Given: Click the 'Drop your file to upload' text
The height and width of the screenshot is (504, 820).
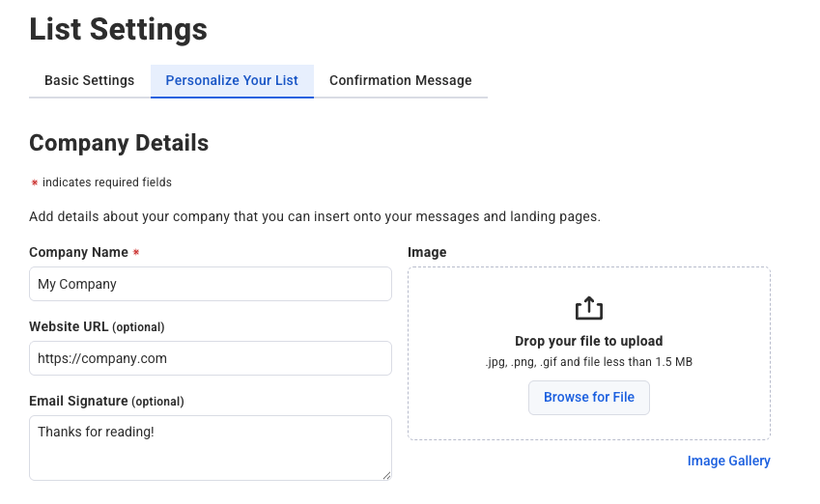Looking at the screenshot, I should 588,341.
